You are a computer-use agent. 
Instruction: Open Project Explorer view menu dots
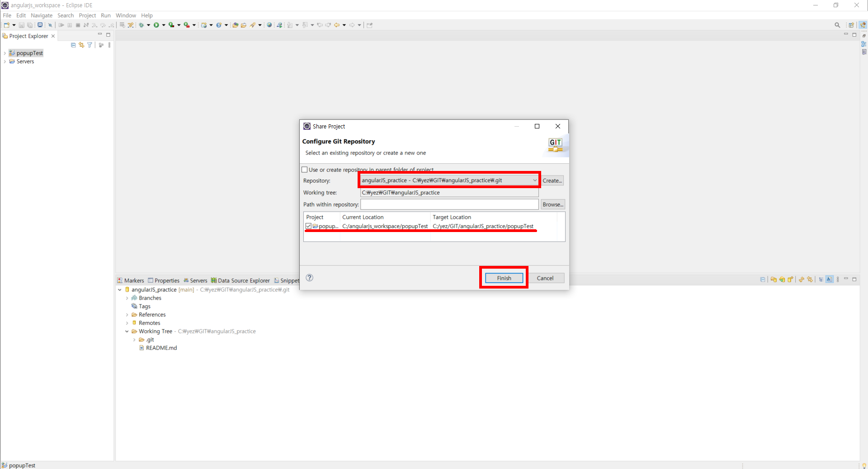point(109,45)
